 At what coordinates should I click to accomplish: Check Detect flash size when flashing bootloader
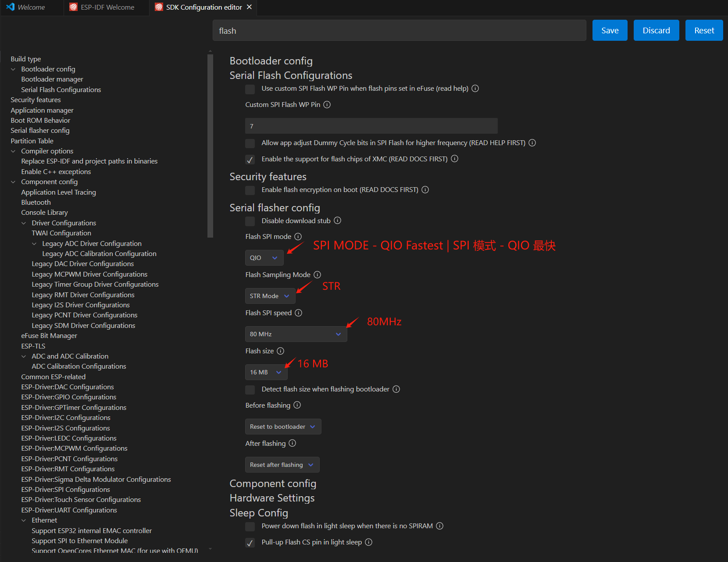(x=250, y=389)
